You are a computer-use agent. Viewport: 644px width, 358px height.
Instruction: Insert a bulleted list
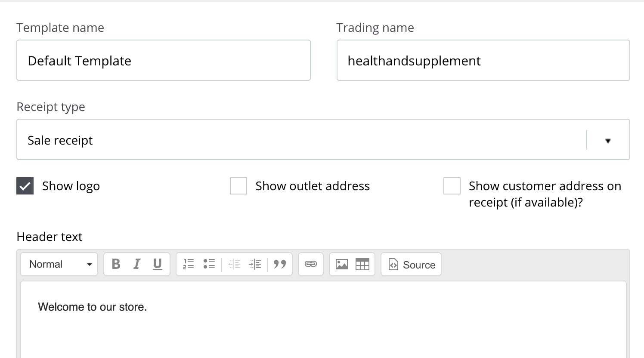209,264
